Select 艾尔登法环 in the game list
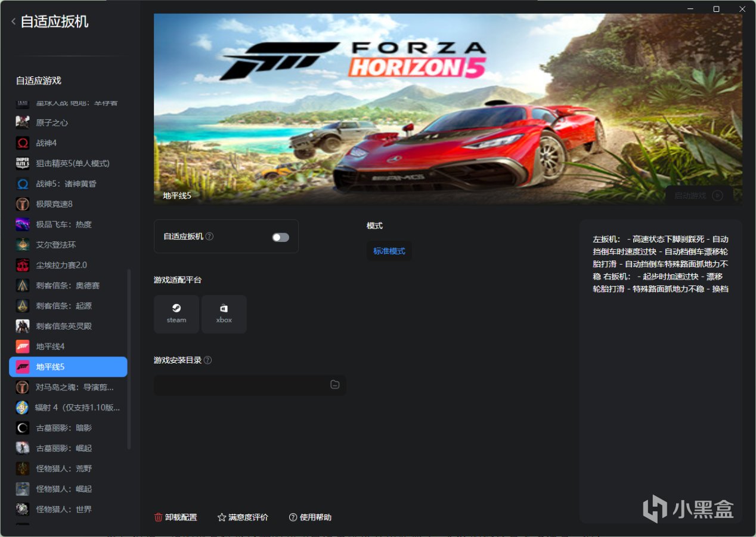 [69, 245]
